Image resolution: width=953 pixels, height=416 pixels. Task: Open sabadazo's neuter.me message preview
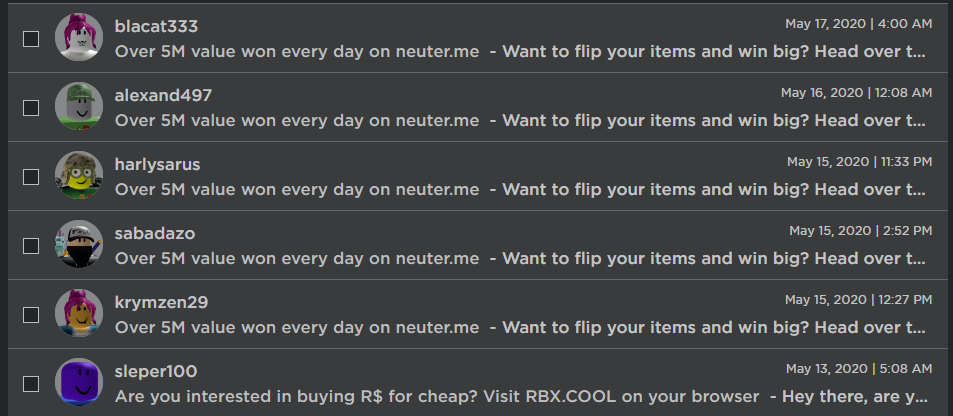point(520,258)
